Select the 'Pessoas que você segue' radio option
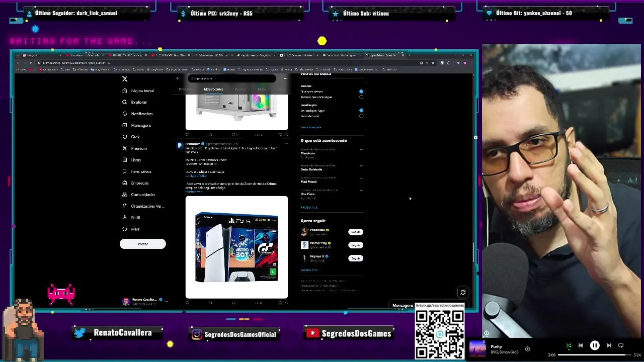The width and height of the screenshot is (644, 362). pyautogui.click(x=361, y=97)
